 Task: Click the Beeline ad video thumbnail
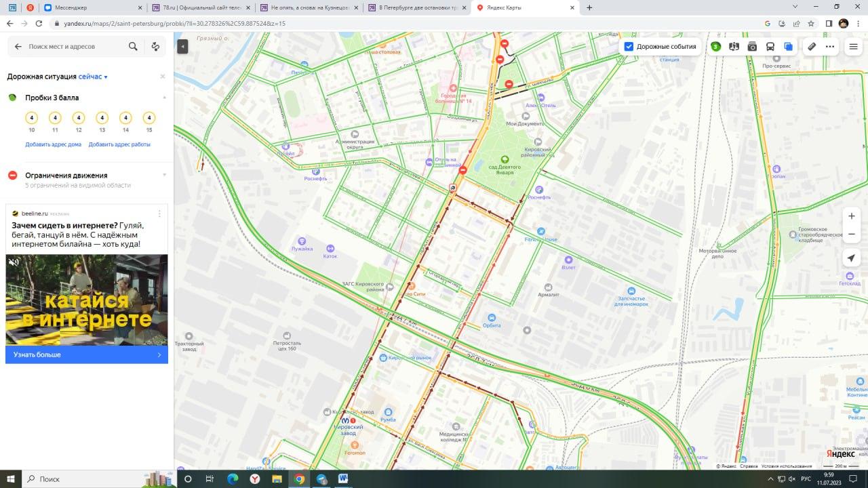pos(87,300)
